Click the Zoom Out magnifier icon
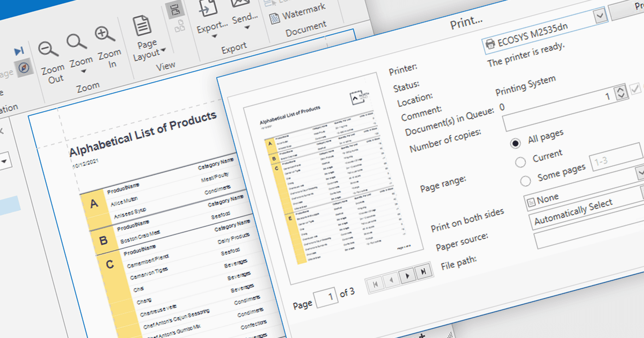 click(49, 49)
